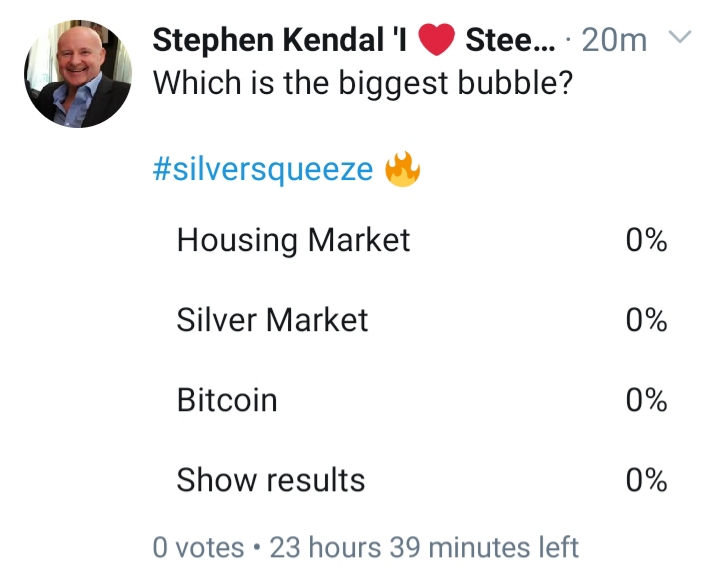720x574 pixels.
Task: Expand the tweet options chevron menu
Action: click(680, 39)
